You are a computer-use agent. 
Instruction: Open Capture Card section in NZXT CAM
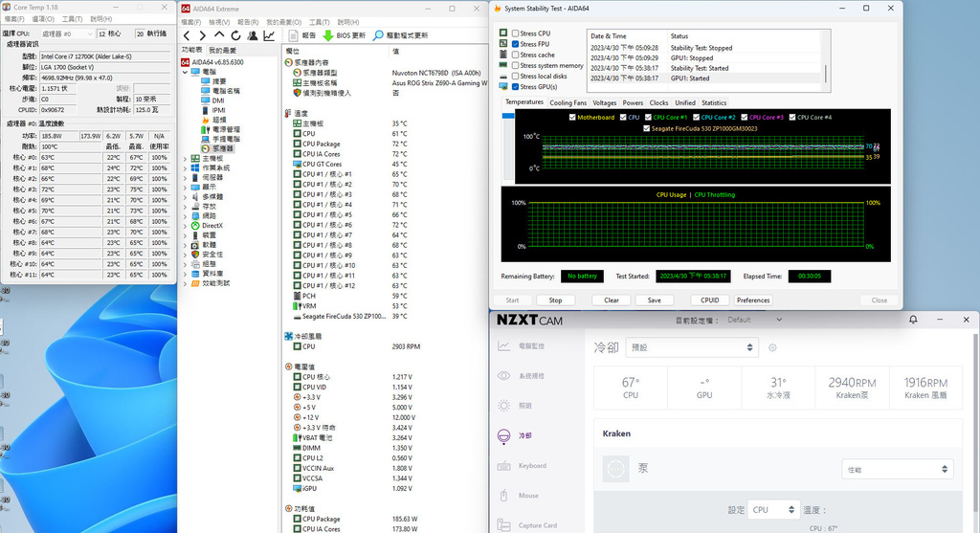[x=527, y=525]
